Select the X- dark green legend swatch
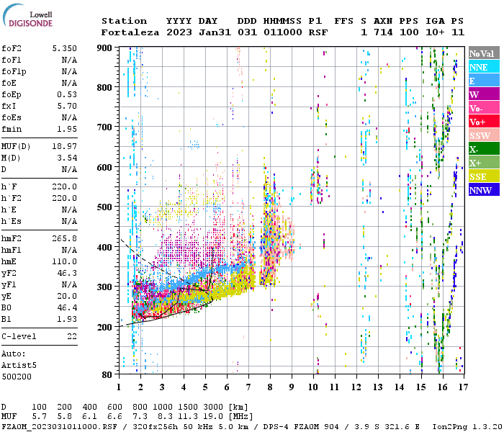Screen dimensions: 504x432 [x=484, y=149]
